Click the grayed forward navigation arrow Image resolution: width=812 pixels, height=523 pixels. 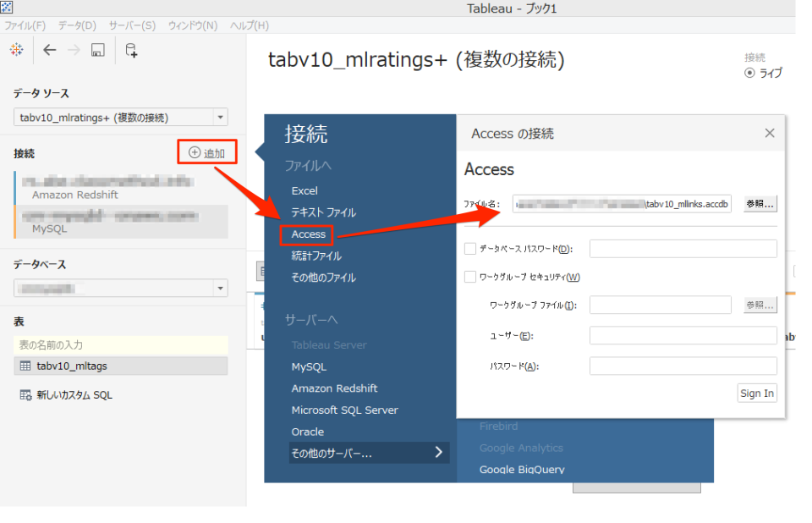[73, 49]
